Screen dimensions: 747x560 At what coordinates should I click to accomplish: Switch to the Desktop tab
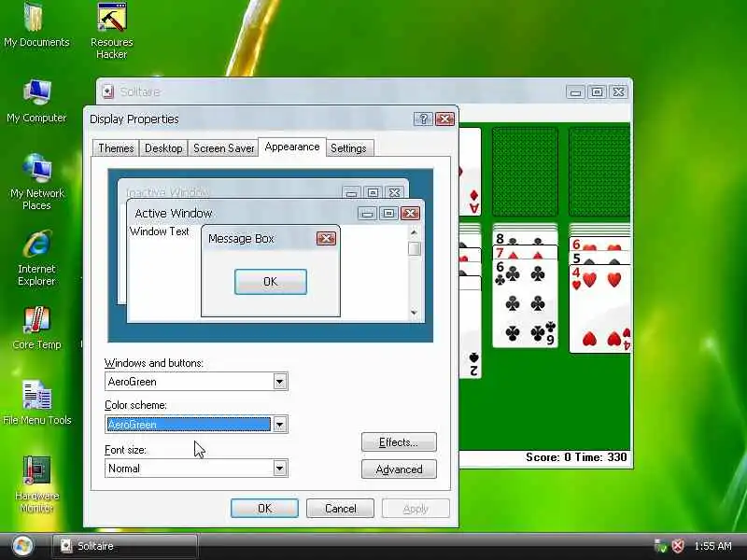pyautogui.click(x=163, y=148)
